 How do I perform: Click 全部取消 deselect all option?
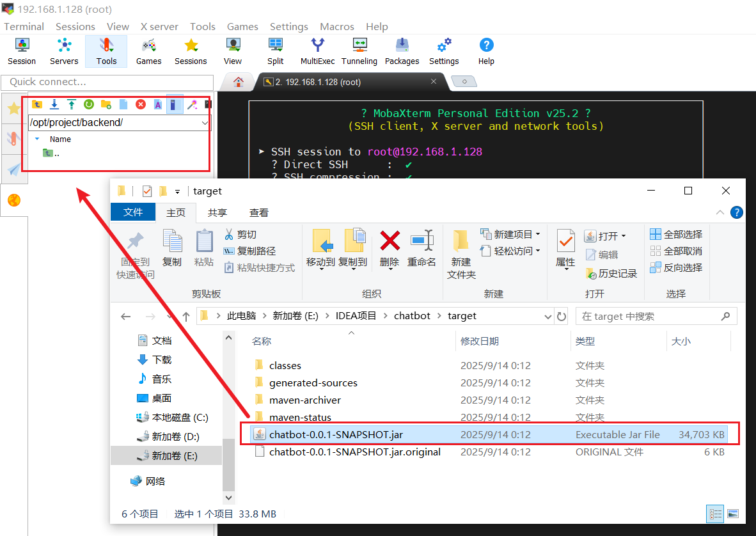click(x=676, y=251)
